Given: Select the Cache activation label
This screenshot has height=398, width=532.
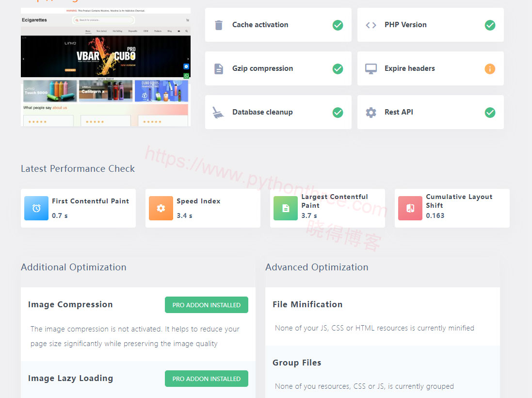Looking at the screenshot, I should [x=260, y=25].
